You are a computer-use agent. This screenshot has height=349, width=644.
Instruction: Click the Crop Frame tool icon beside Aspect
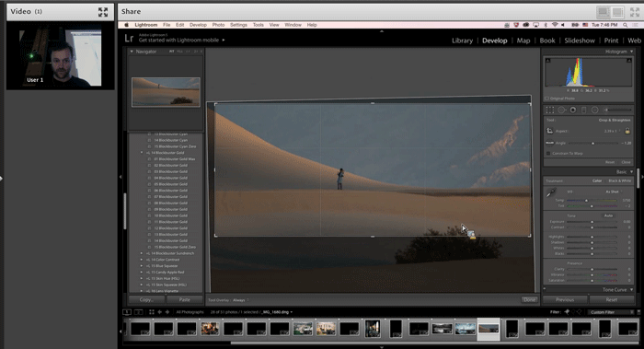[x=549, y=131]
